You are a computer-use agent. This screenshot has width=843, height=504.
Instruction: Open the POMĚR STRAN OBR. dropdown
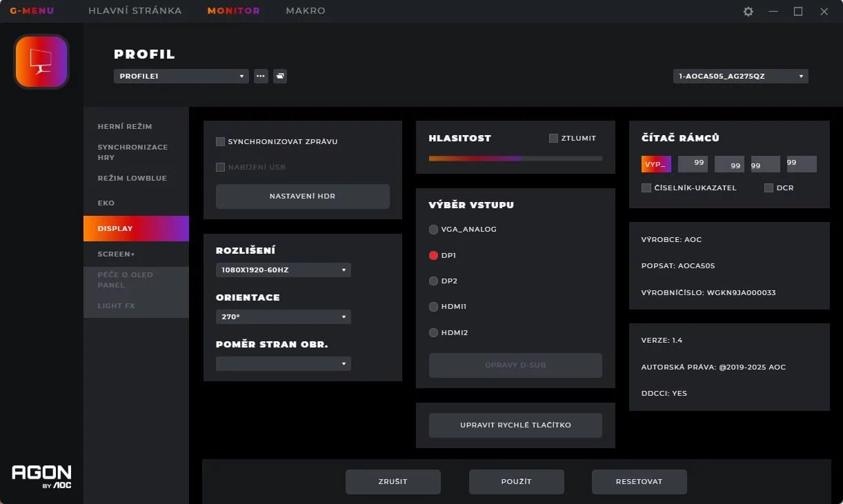tap(283, 363)
